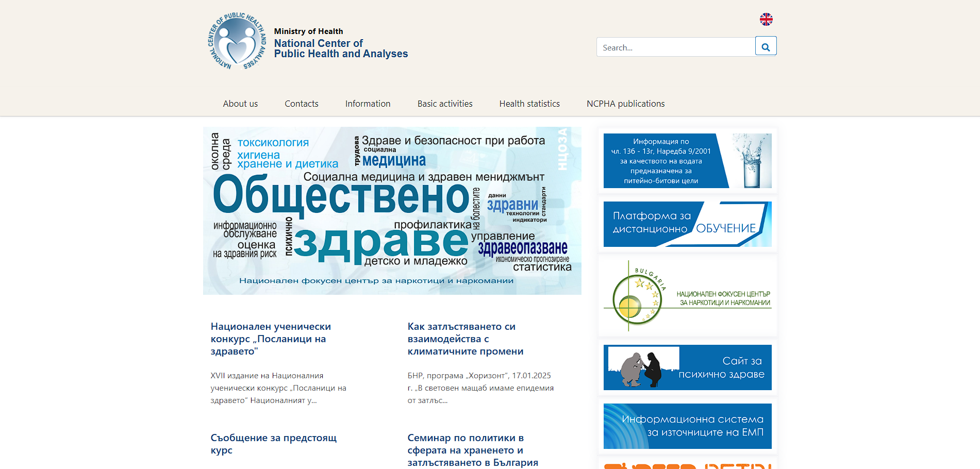Open the Платформа за дистанционно обучение banner
Viewport: 980px width, 469px height.
click(687, 224)
